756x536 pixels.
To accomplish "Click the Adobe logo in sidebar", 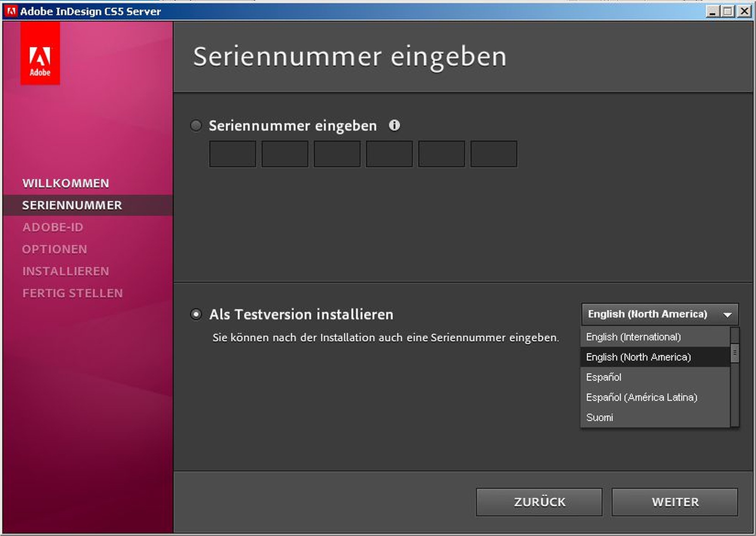I will [40, 54].
